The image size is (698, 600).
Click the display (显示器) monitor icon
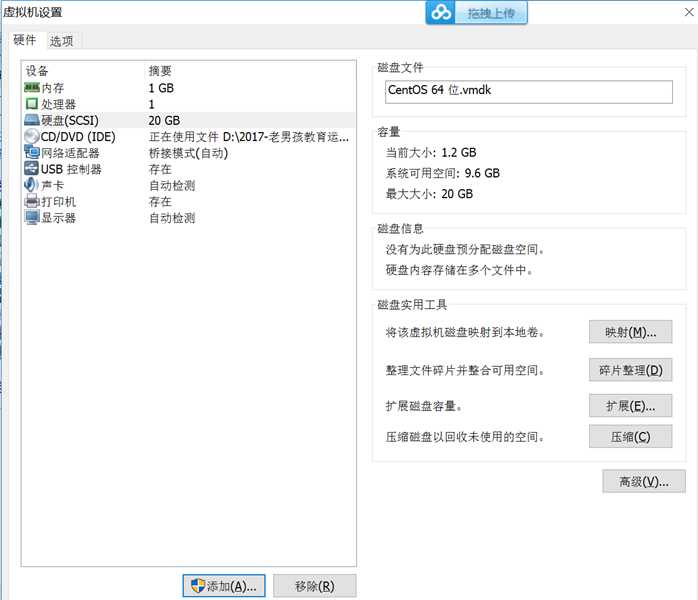tap(32, 218)
